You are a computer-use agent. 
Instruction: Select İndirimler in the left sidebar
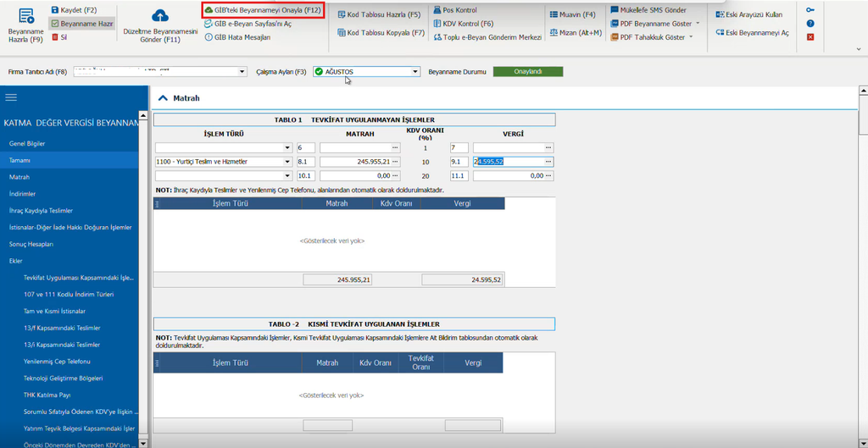23,194
